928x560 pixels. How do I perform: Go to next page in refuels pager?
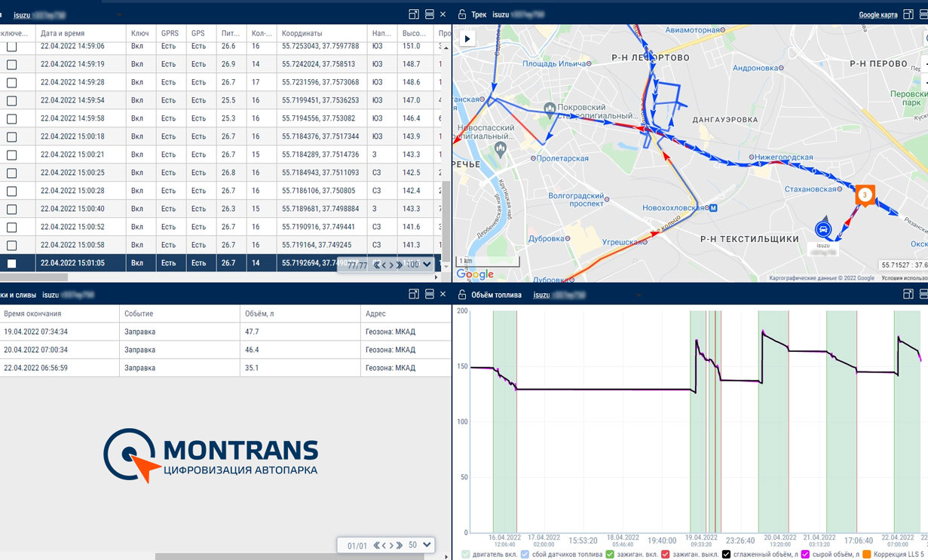[391, 545]
